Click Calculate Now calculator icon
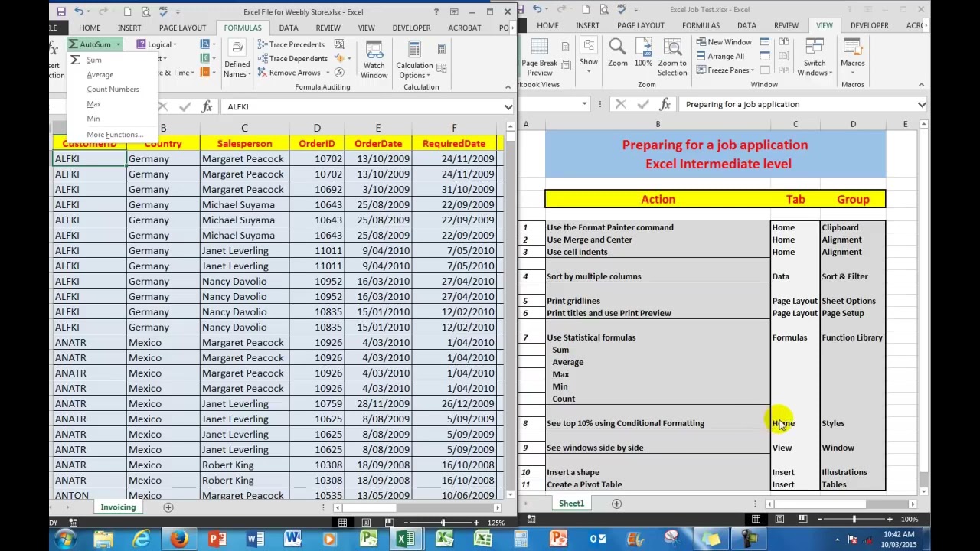This screenshot has width=980, height=551. click(x=441, y=48)
